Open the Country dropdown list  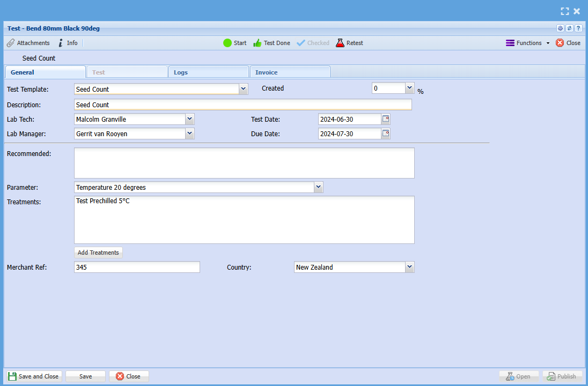pos(409,267)
